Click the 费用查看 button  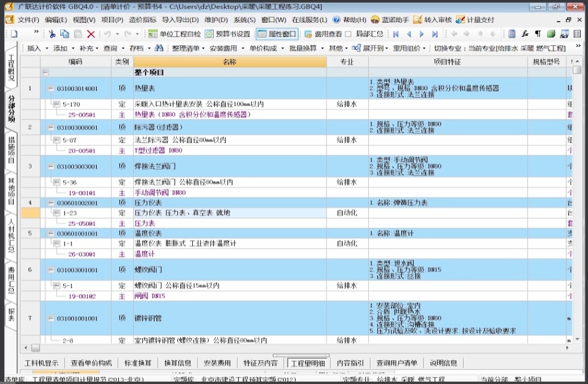pos(323,34)
